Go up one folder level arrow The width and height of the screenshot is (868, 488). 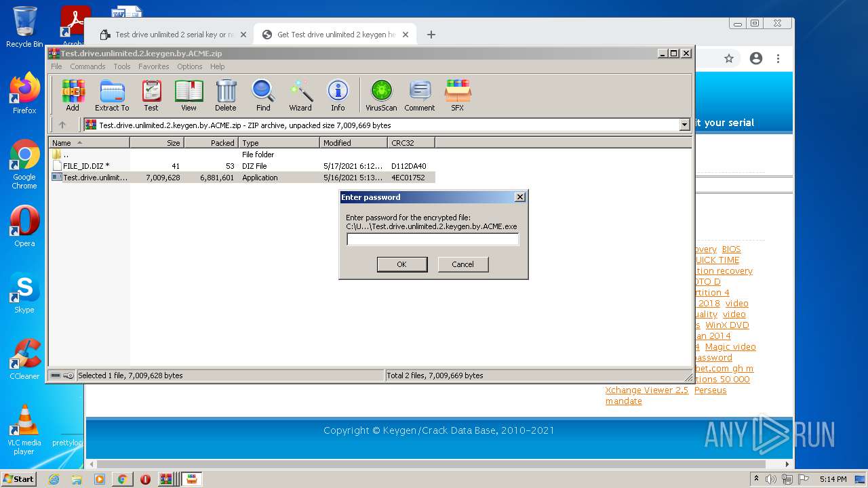click(x=62, y=125)
